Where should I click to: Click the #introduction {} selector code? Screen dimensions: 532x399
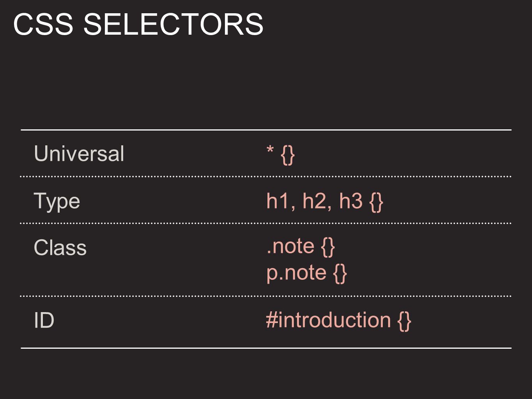coord(338,321)
